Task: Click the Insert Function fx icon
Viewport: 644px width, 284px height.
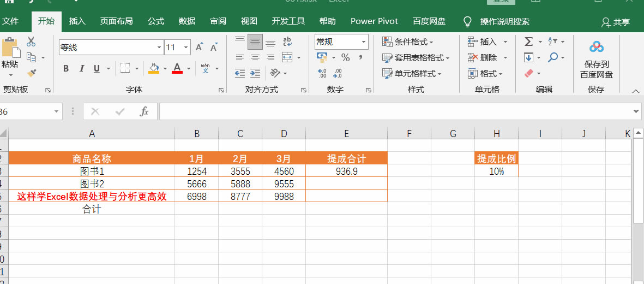Action: pos(144,111)
